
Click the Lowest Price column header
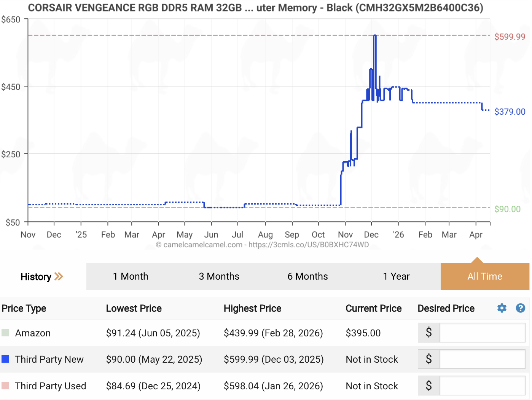pos(134,308)
